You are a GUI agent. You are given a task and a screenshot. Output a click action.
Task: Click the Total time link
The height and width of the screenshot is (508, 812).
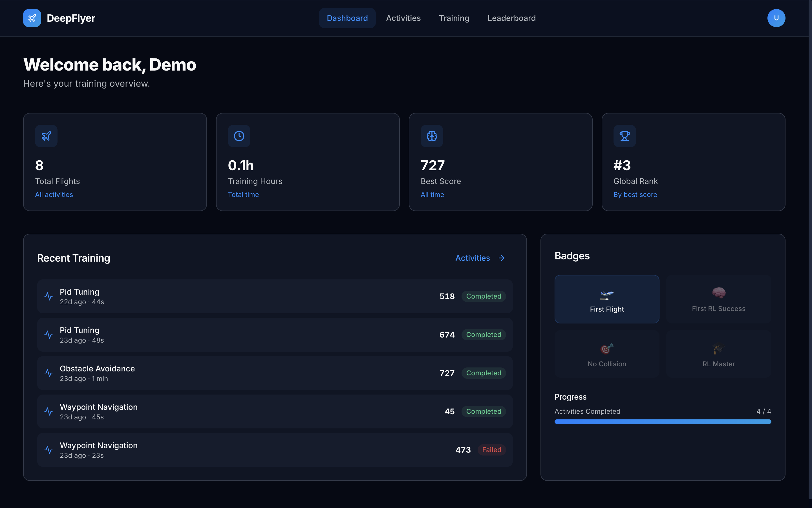pyautogui.click(x=243, y=194)
